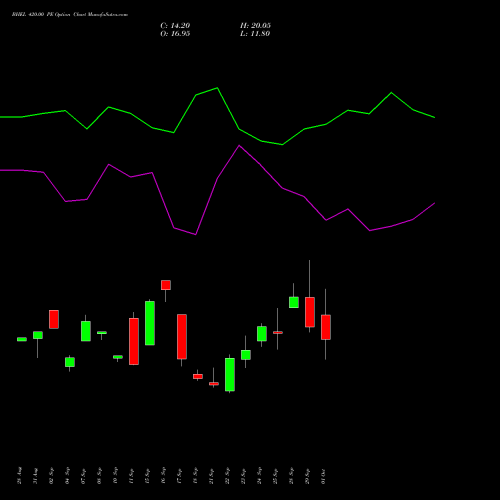Click the '01 Oct' date axis label
Viewport: 500px width, 500px height.
point(323,476)
